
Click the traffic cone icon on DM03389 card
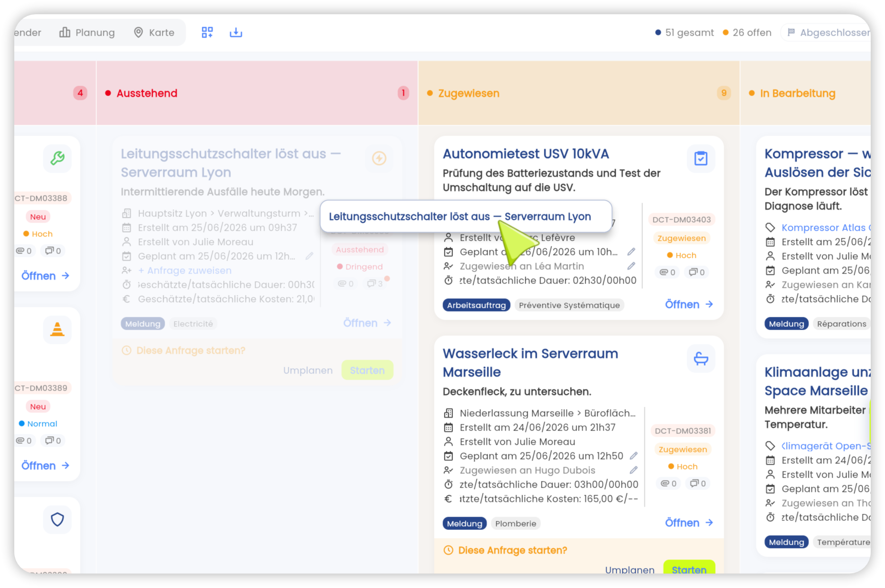(x=58, y=329)
